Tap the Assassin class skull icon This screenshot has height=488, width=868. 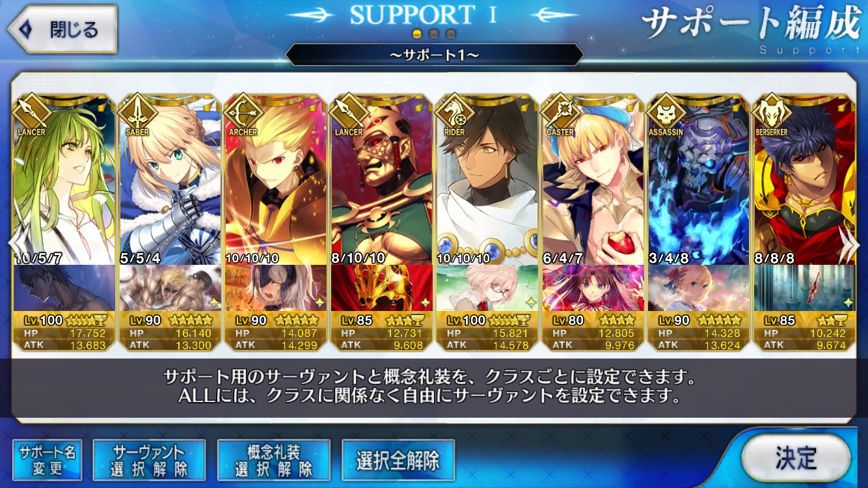coord(666,111)
